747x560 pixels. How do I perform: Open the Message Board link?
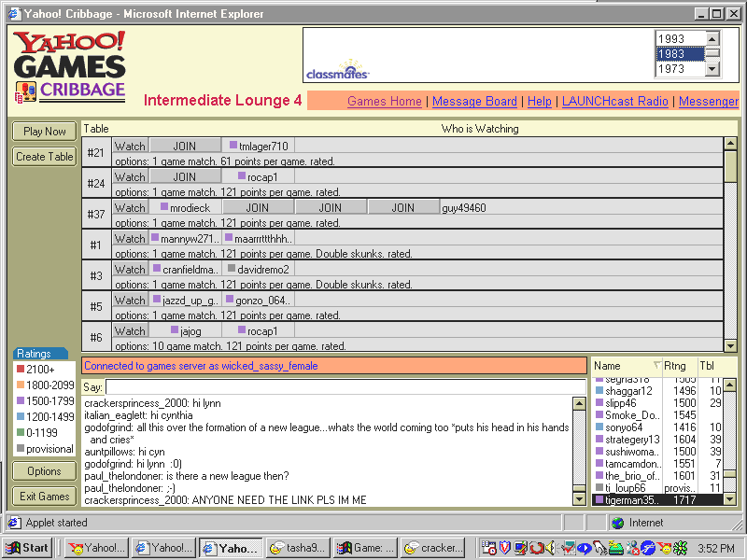[x=474, y=101]
